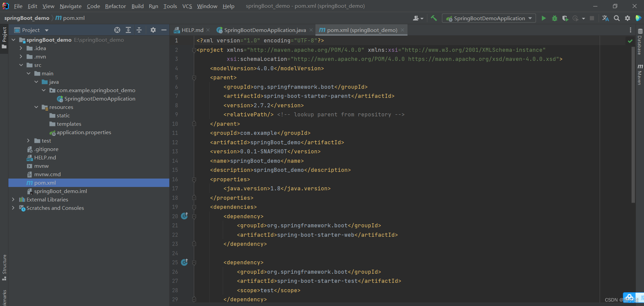Viewport: 644px width, 306px height.
Task: Collapse the src folder in the Project tree
Action: point(22,65)
